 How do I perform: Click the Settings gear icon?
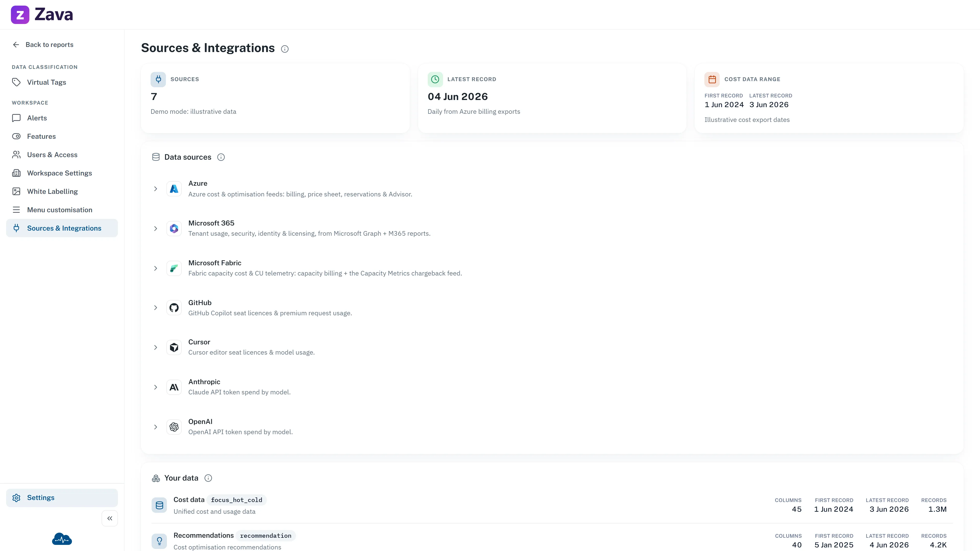16,498
